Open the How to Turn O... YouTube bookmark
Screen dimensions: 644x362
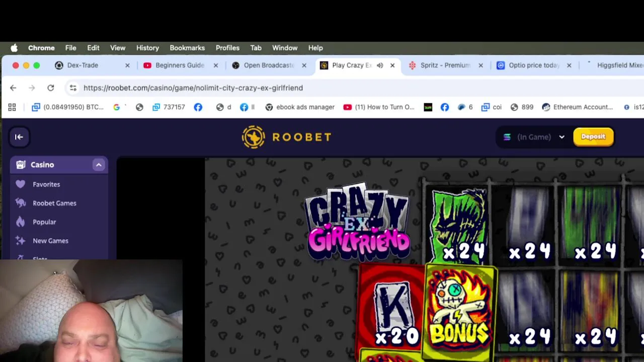(379, 107)
